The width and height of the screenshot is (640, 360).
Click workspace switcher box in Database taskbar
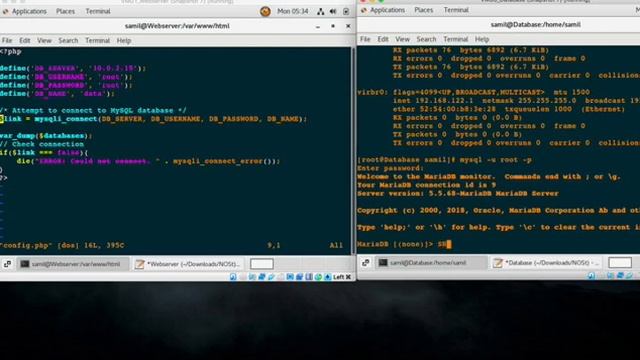pyautogui.click(x=620, y=263)
